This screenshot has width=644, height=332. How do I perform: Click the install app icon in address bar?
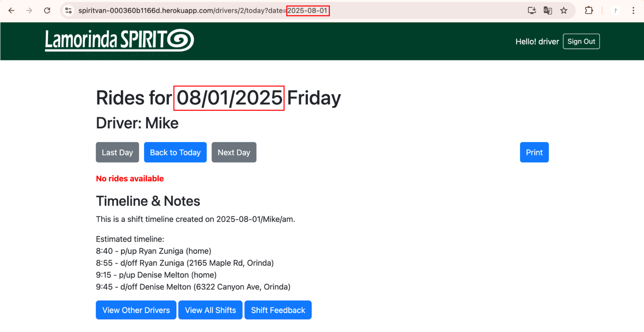tap(532, 11)
